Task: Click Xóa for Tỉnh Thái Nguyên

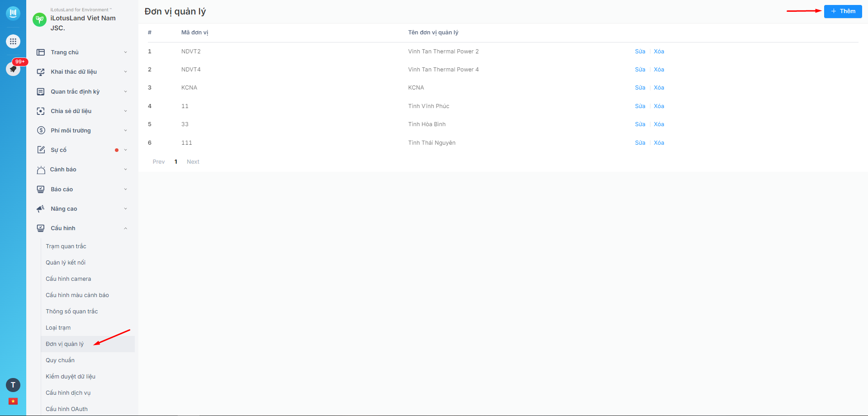Action: (659, 143)
